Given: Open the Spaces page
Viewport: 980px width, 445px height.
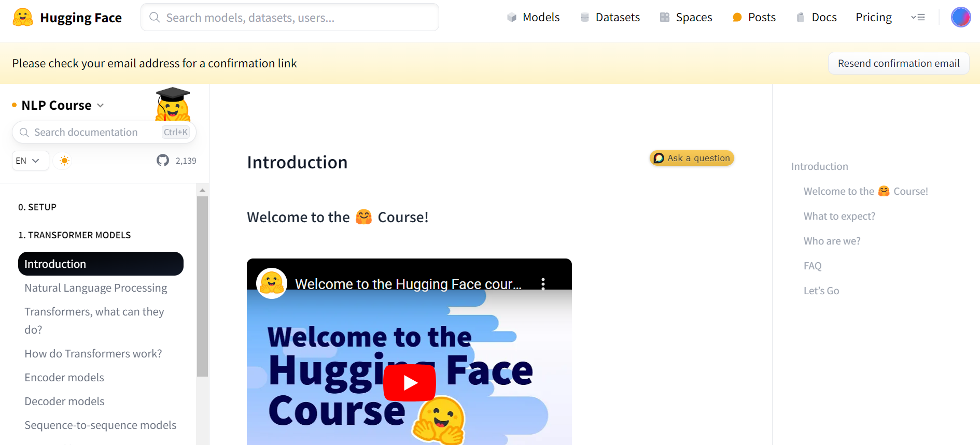Looking at the screenshot, I should click(686, 18).
